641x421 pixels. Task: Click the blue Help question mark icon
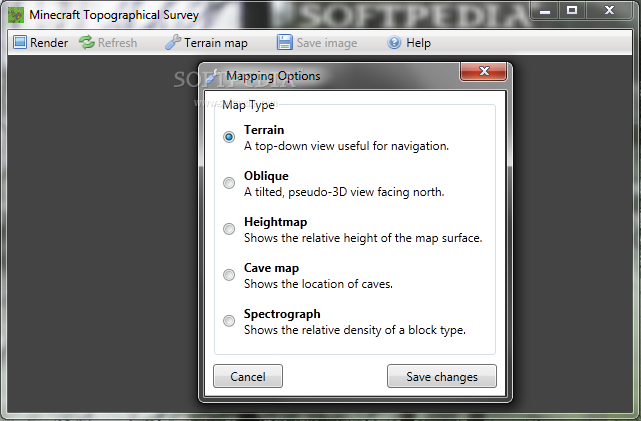pyautogui.click(x=394, y=43)
